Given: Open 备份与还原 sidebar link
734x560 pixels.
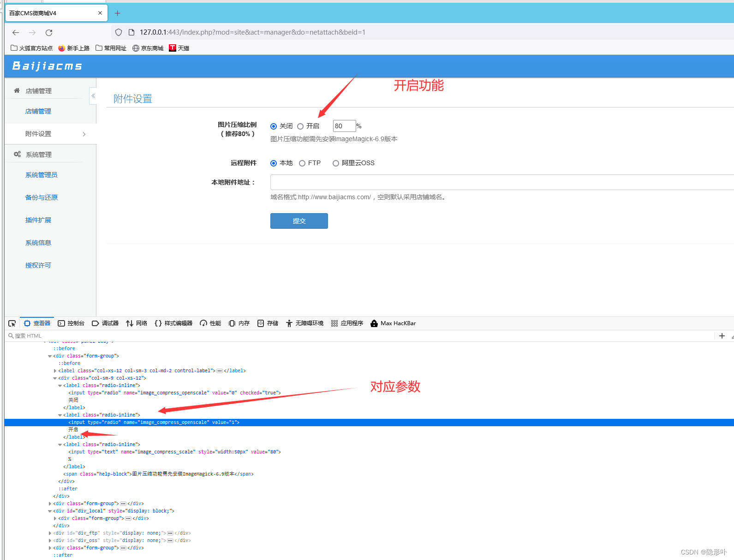Looking at the screenshot, I should coord(42,197).
